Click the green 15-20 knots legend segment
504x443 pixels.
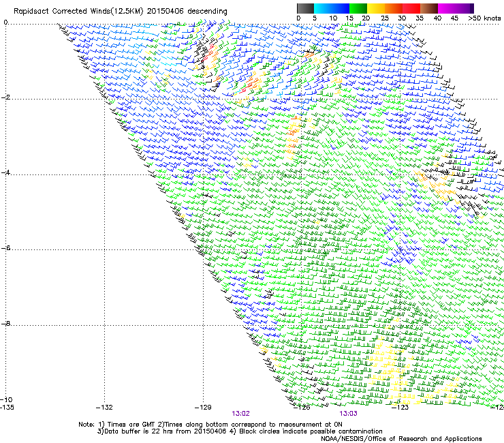coord(358,8)
